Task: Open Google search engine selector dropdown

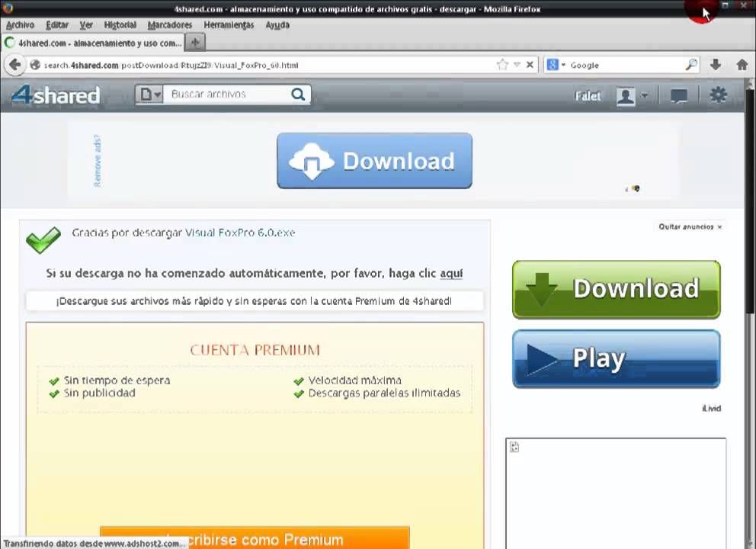Action: [556, 65]
